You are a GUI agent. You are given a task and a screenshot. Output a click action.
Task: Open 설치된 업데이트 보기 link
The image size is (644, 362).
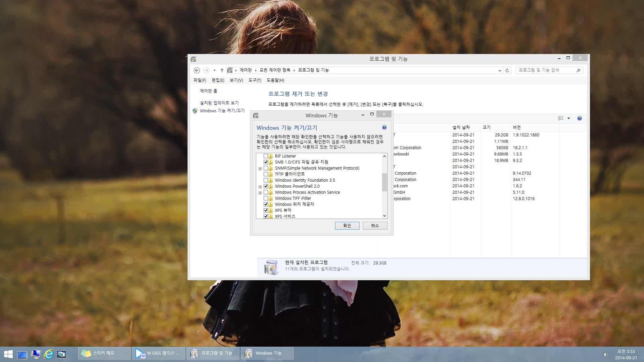(x=219, y=103)
